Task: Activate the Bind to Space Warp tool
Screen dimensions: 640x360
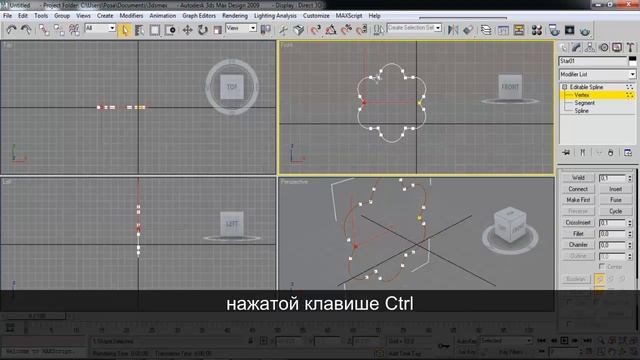Action: click(x=74, y=30)
